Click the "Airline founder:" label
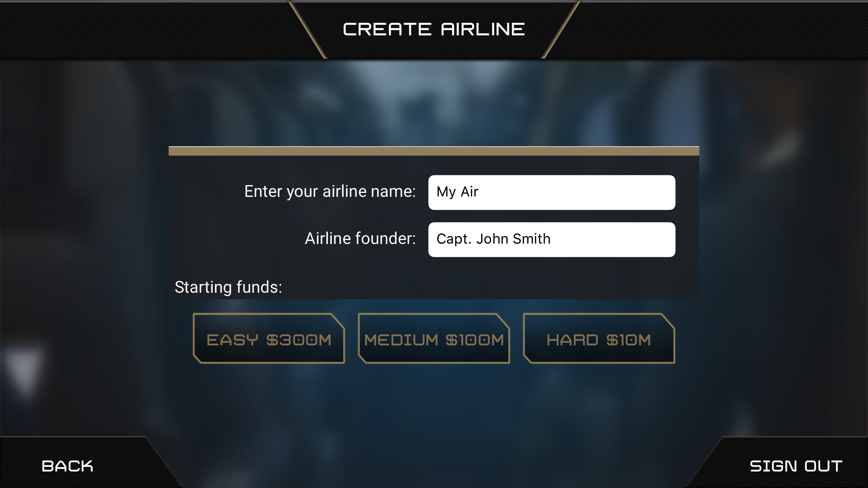Viewport: 868px width, 488px height. click(x=360, y=238)
